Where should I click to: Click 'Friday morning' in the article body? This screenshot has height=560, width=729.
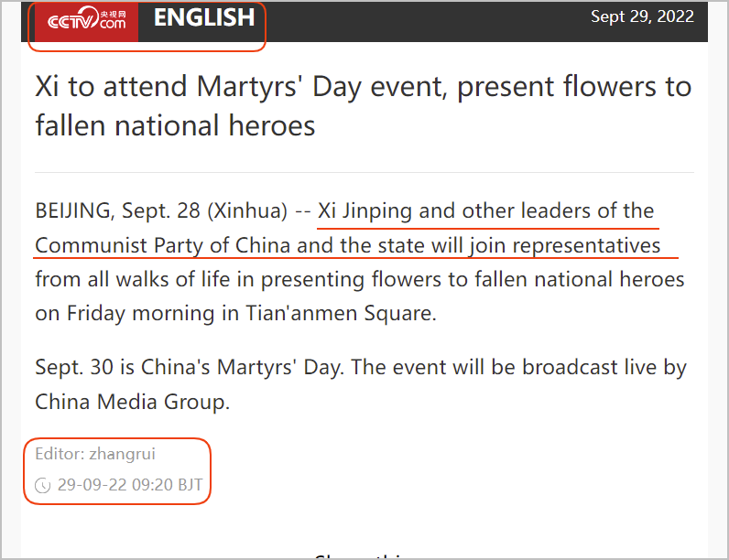point(140,314)
